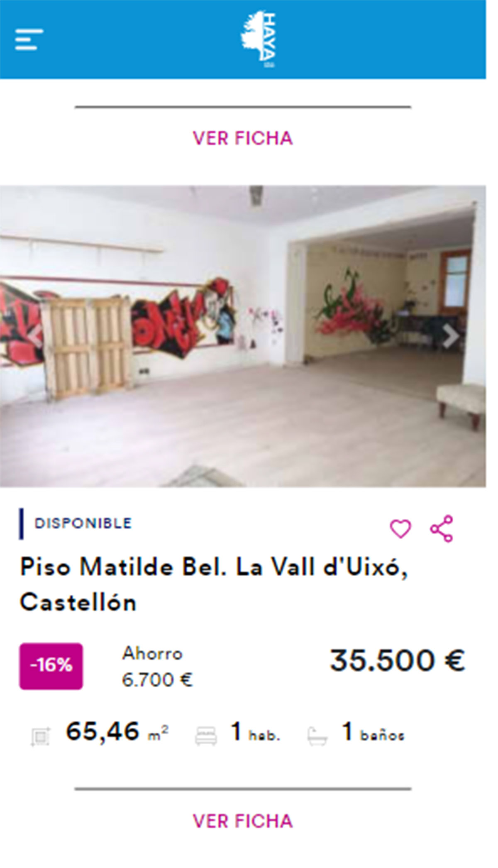This screenshot has width=498, height=868.
Task: Click the -16% discount badge
Action: click(51, 666)
